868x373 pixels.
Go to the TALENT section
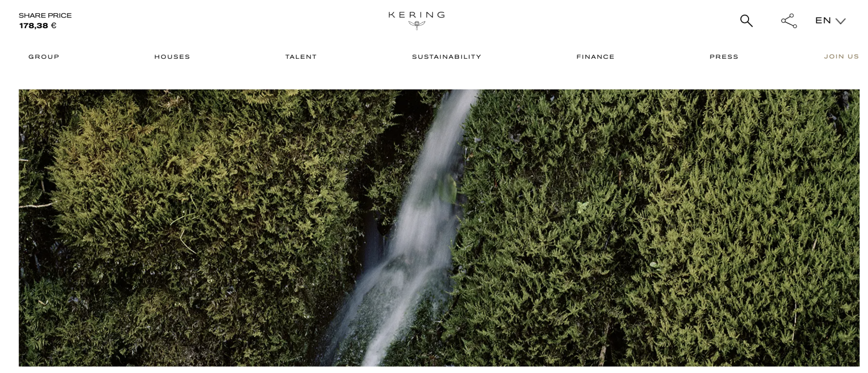[301, 57]
